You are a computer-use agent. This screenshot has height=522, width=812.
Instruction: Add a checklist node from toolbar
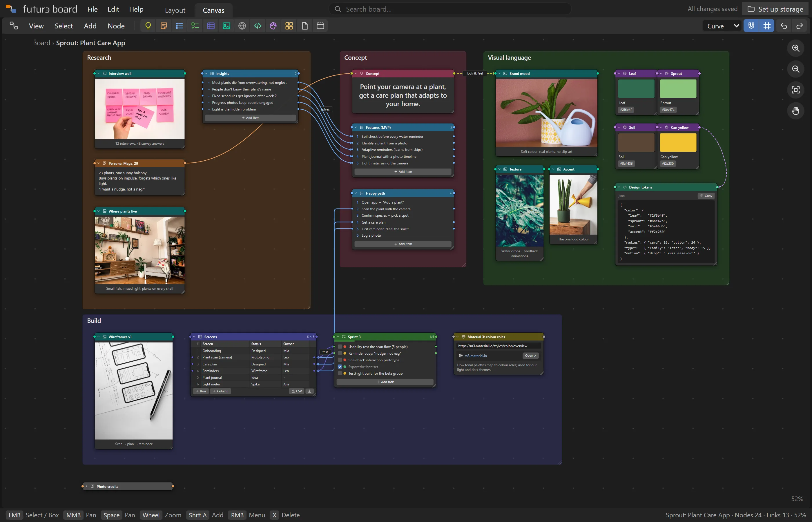pos(195,26)
